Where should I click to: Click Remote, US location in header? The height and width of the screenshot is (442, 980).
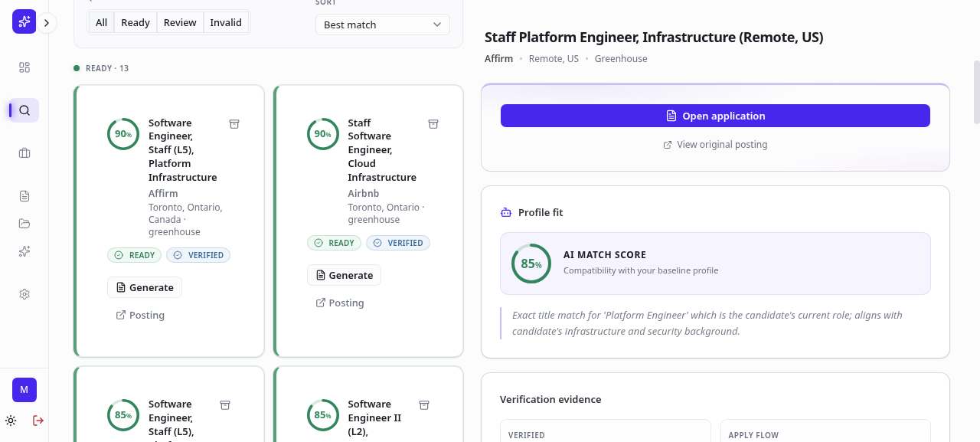tap(554, 58)
